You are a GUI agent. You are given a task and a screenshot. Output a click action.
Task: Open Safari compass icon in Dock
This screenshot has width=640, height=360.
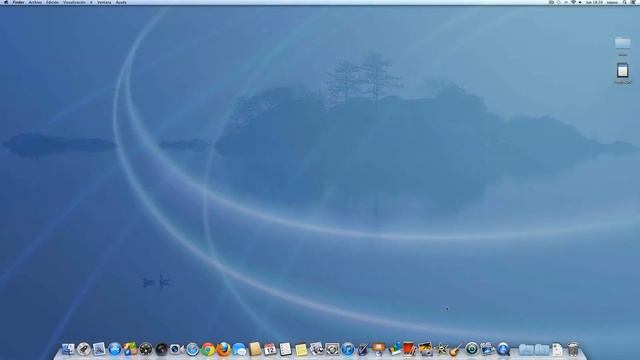pyautogui.click(x=192, y=349)
